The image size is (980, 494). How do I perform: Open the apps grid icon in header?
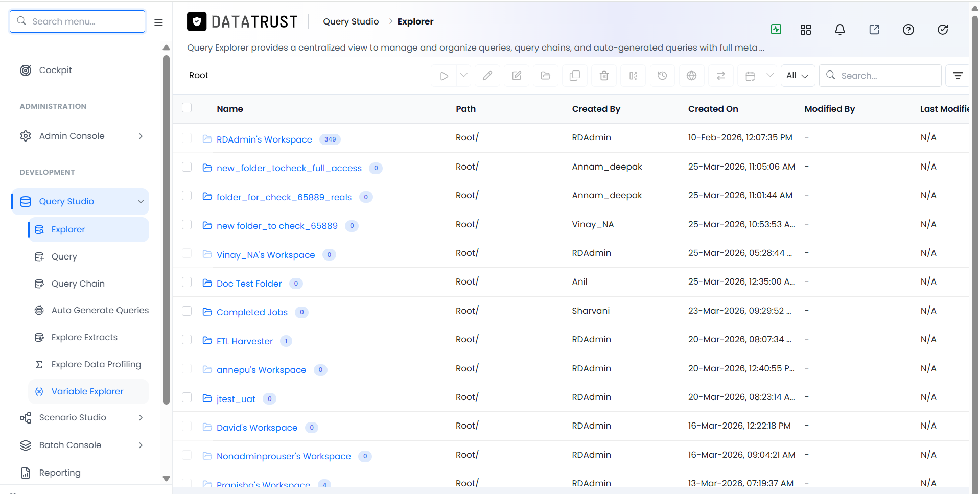(806, 30)
